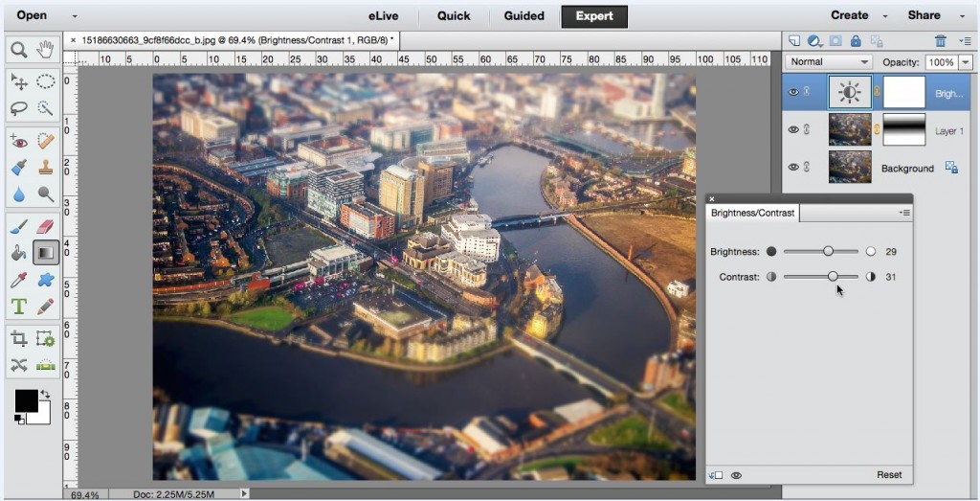Screen dimensions: 980x501
Task: Toggle lock transparent pixels in Layers panel
Action: 877,41
